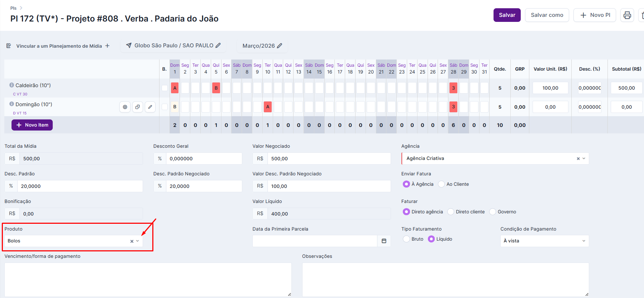Open the calendar icon for Data da Primeira Parcela
This screenshot has width=644, height=298.
[384, 241]
